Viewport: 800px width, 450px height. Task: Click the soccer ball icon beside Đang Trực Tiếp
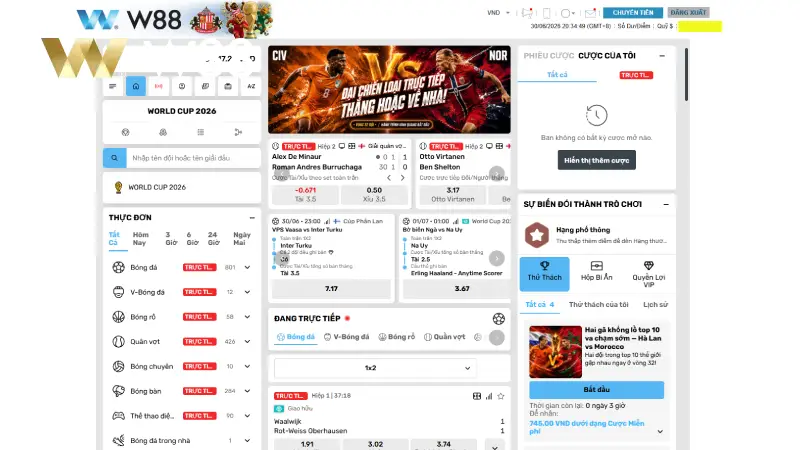[498, 319]
